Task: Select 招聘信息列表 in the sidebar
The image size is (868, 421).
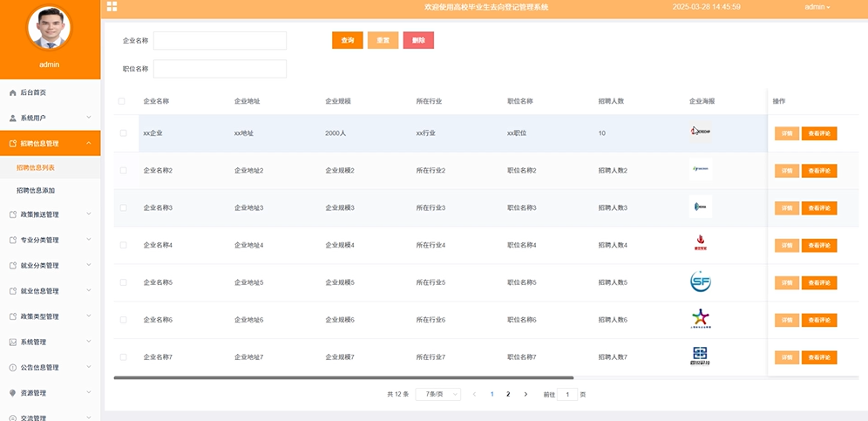Action: coord(36,167)
